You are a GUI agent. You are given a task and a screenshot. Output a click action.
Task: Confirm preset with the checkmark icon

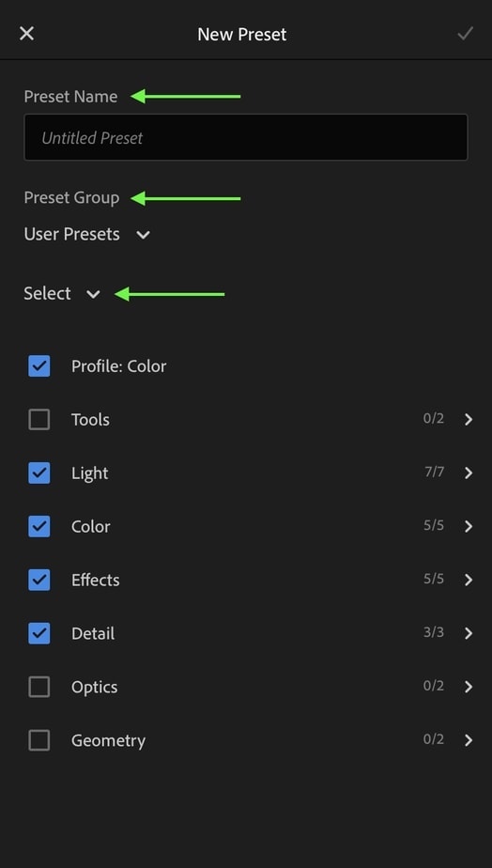(x=465, y=33)
